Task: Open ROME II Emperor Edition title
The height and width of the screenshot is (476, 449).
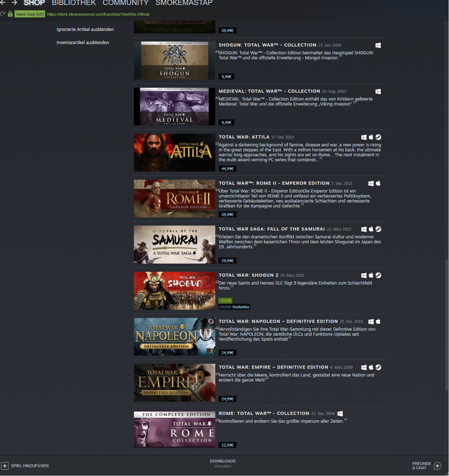Action: click(274, 183)
